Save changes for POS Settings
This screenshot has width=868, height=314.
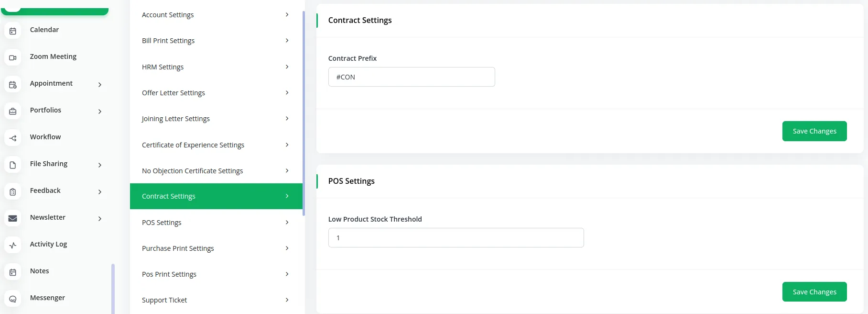[814, 292]
